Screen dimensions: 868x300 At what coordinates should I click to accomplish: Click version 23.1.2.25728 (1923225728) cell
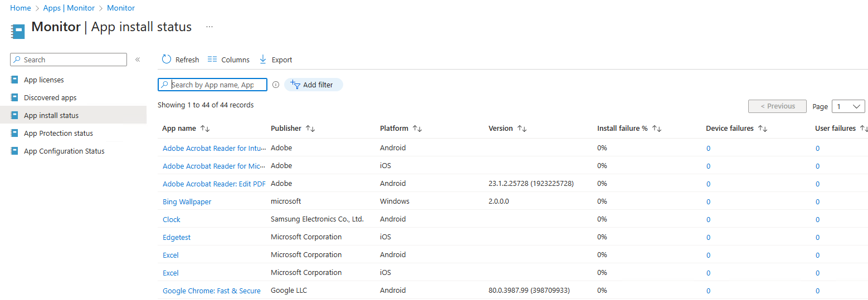click(531, 183)
